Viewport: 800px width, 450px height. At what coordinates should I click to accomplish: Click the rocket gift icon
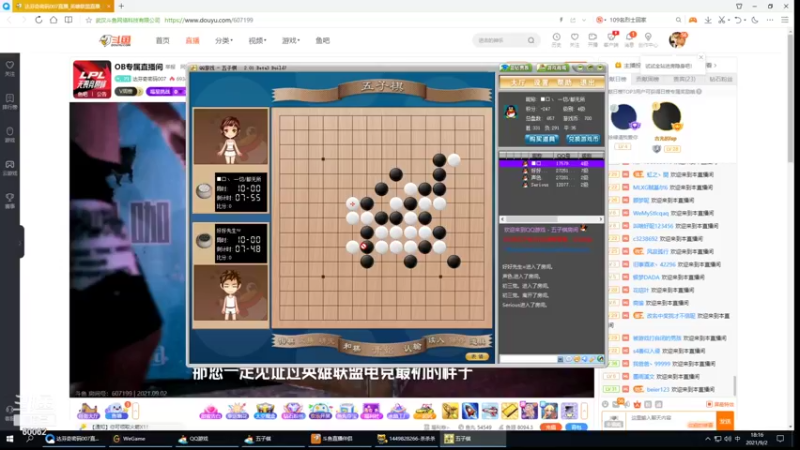point(469,410)
